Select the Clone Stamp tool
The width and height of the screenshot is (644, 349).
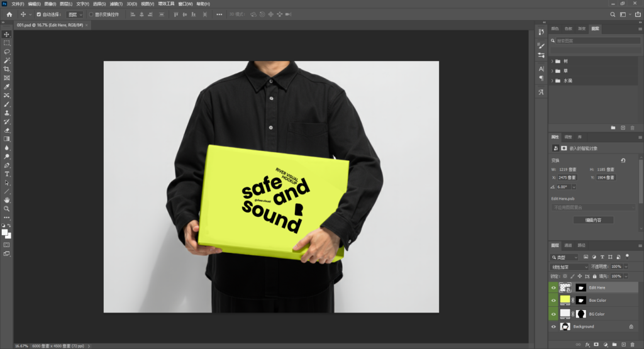tap(6, 113)
